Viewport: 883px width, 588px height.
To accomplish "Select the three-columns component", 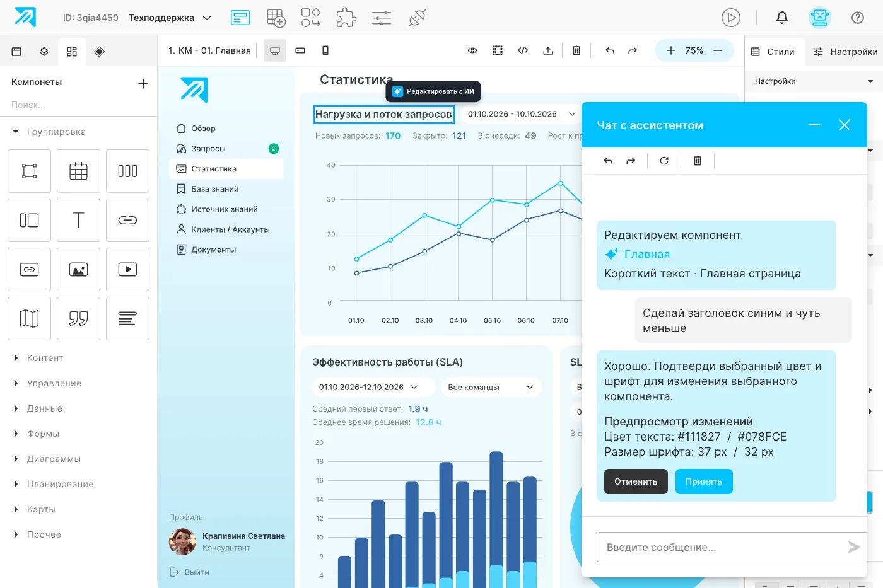I will [127, 171].
